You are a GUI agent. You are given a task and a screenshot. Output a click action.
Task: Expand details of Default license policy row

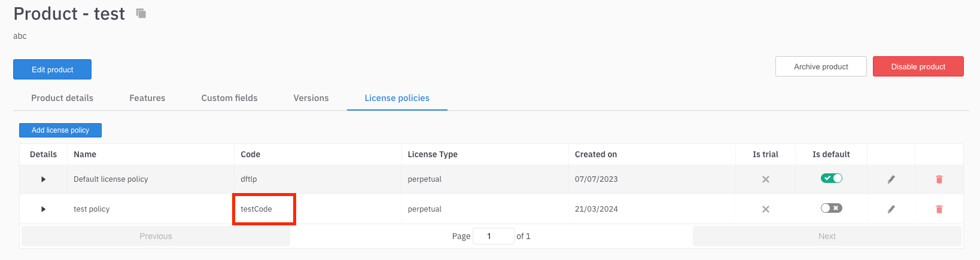[x=43, y=179]
